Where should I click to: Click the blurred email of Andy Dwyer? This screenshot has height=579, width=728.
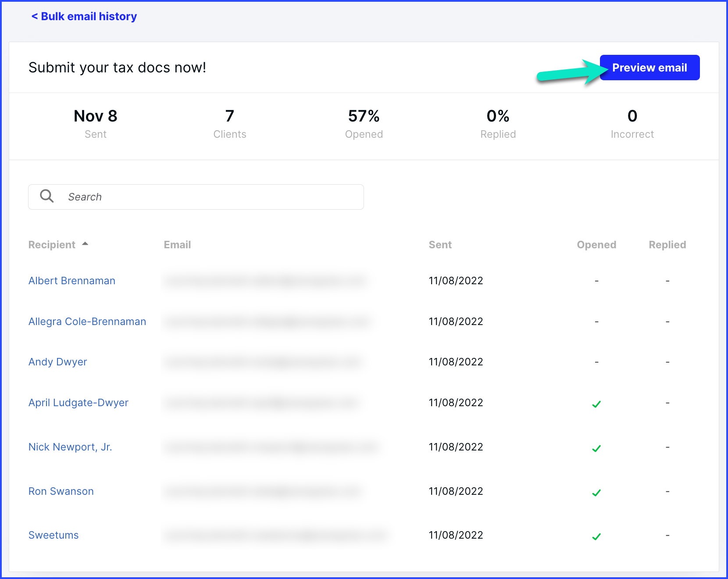263,362
